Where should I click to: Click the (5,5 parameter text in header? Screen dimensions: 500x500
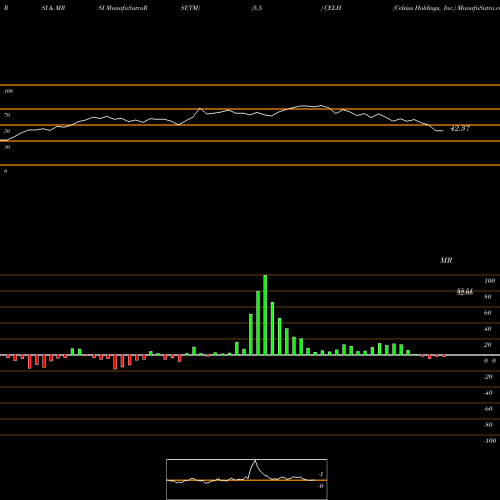[x=257, y=8]
